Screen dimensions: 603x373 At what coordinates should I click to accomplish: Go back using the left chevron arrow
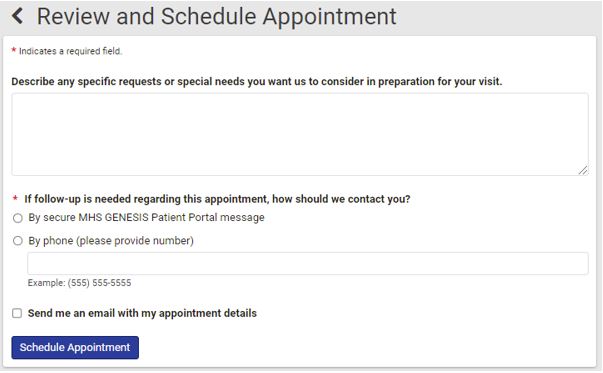tap(17, 16)
